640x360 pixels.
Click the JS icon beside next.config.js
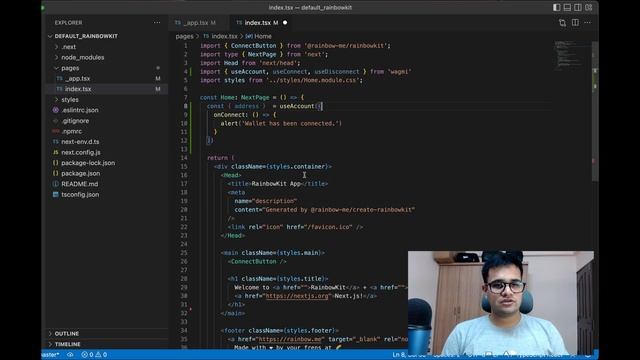[56, 152]
